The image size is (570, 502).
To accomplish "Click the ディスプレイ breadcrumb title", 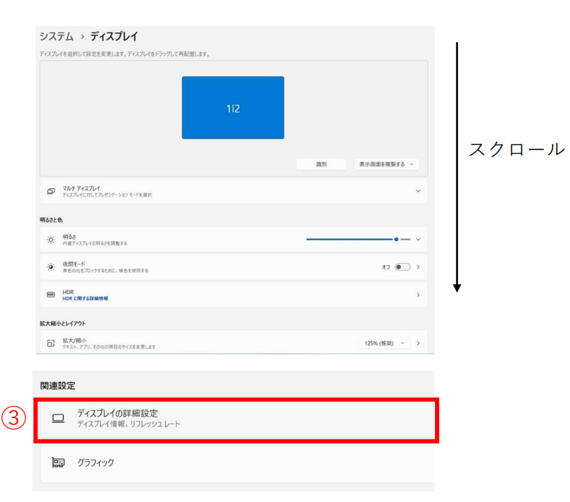I will (x=114, y=36).
